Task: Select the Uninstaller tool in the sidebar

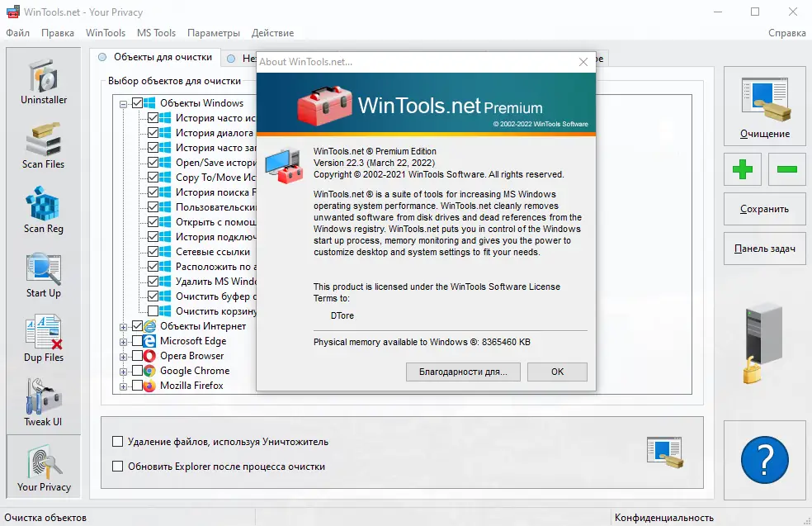Action: point(42,80)
